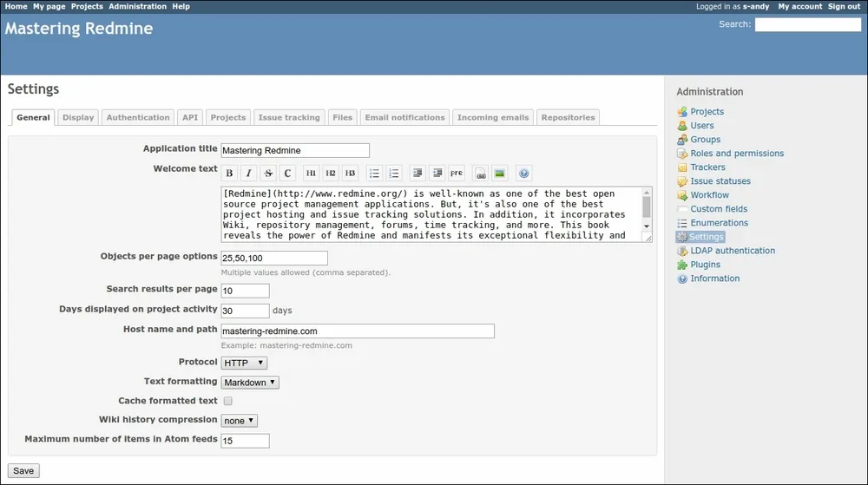Switch to the Authentication tab
Image resolution: width=868 pixels, height=485 pixels.
point(138,117)
